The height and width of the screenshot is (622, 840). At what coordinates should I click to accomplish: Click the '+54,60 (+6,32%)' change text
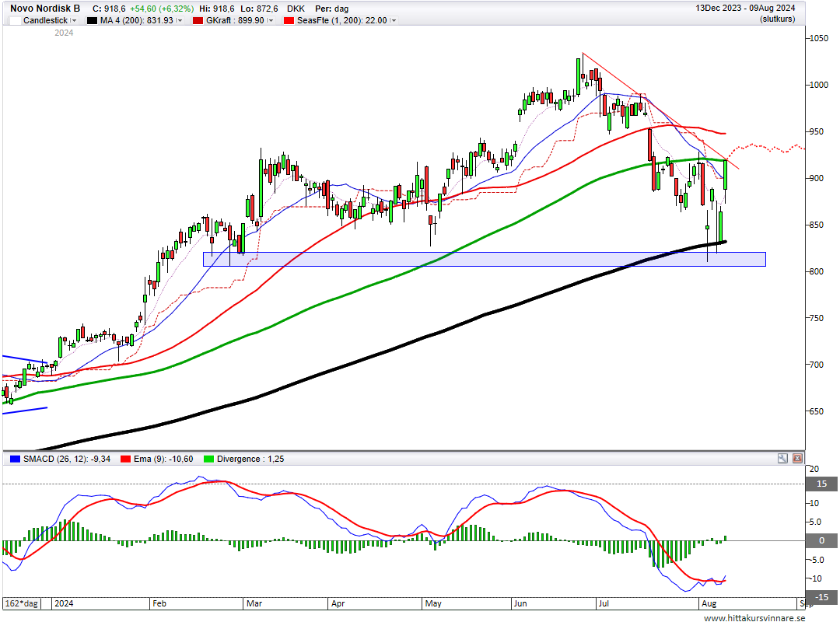(162, 9)
